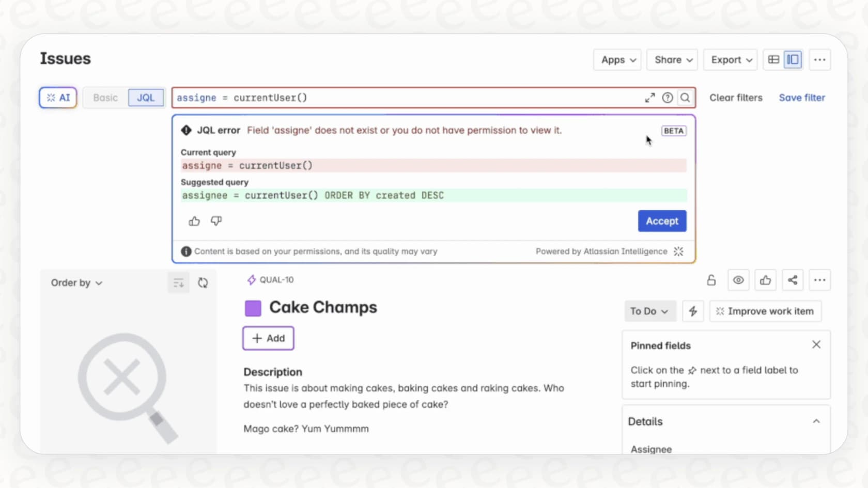
Task: Run search with magnifier icon
Action: (685, 98)
